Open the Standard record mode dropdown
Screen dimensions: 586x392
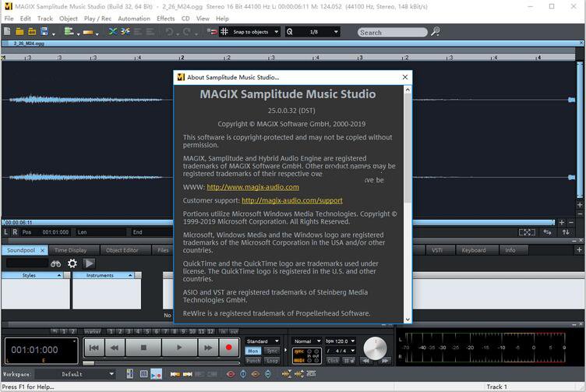(x=263, y=341)
